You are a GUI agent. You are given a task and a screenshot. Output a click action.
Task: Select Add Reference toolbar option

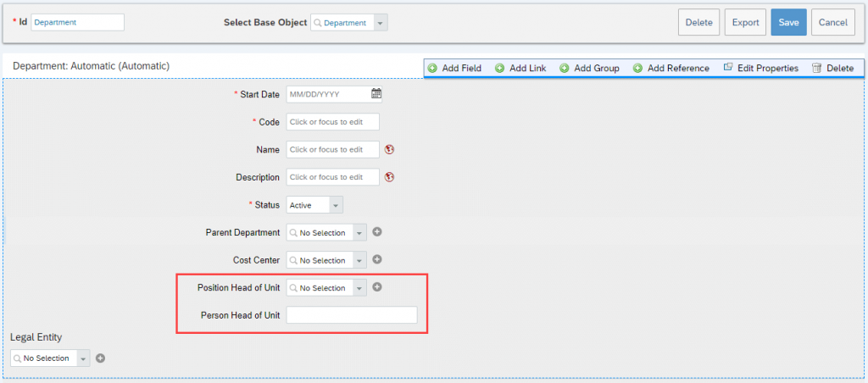671,68
